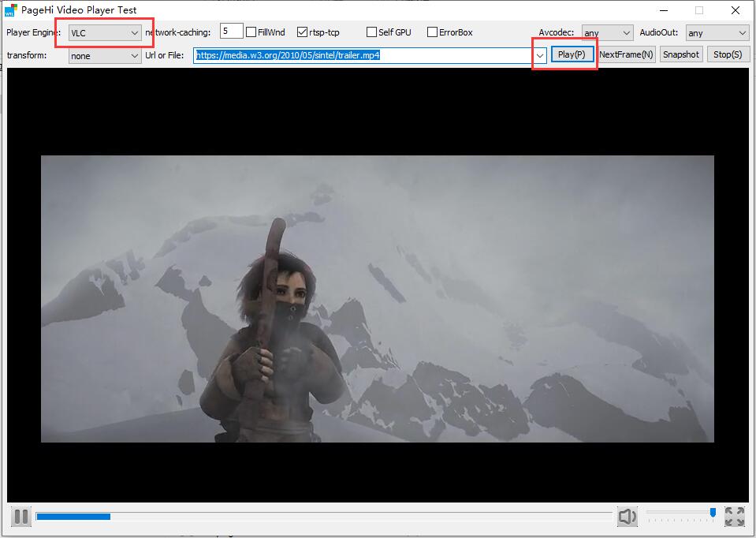Screen dimensions: 756x538
Task: Click the Play(P) button
Action: click(x=572, y=54)
